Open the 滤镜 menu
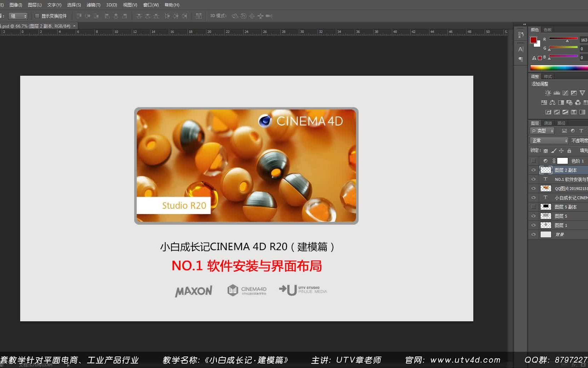The image size is (588, 368). [93, 5]
